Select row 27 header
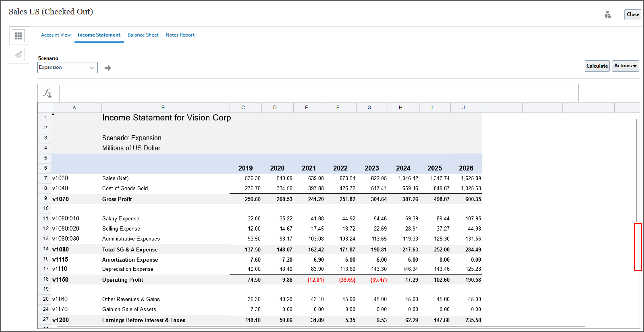This screenshot has width=644, height=332. 45,320
